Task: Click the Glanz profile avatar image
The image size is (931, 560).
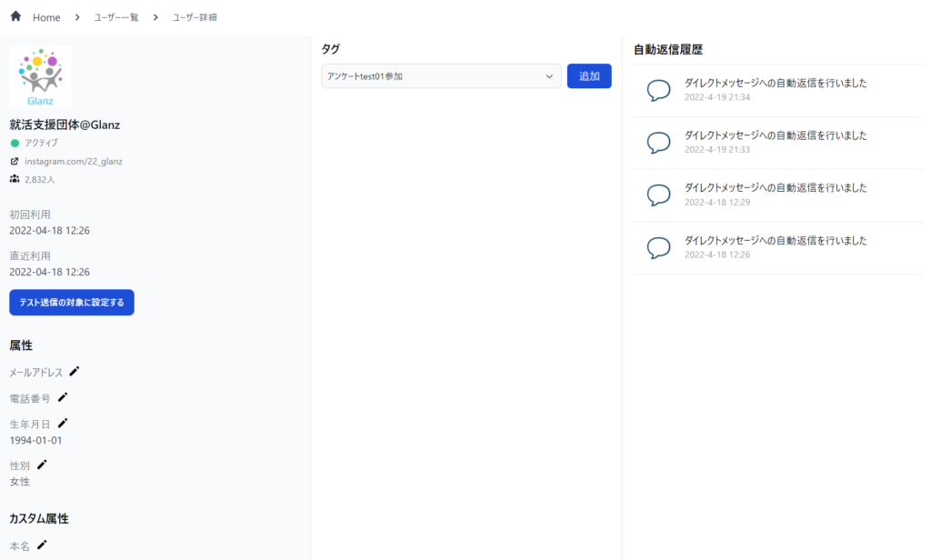Action: point(40,77)
